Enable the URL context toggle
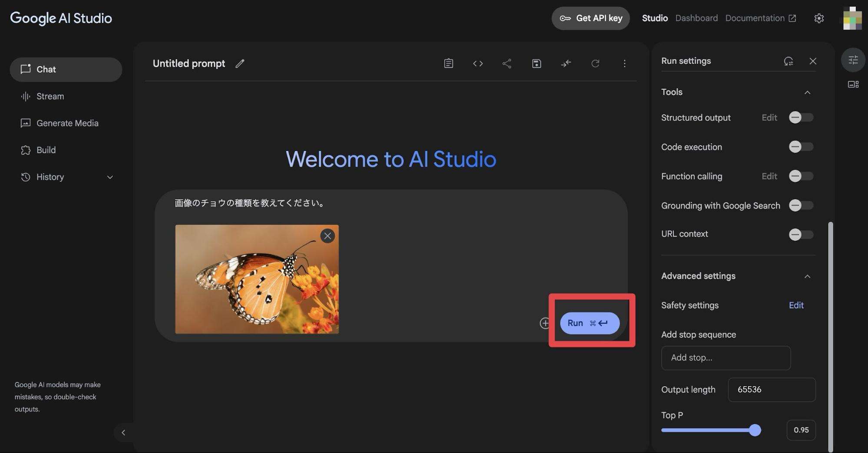The image size is (868, 453). pos(801,235)
